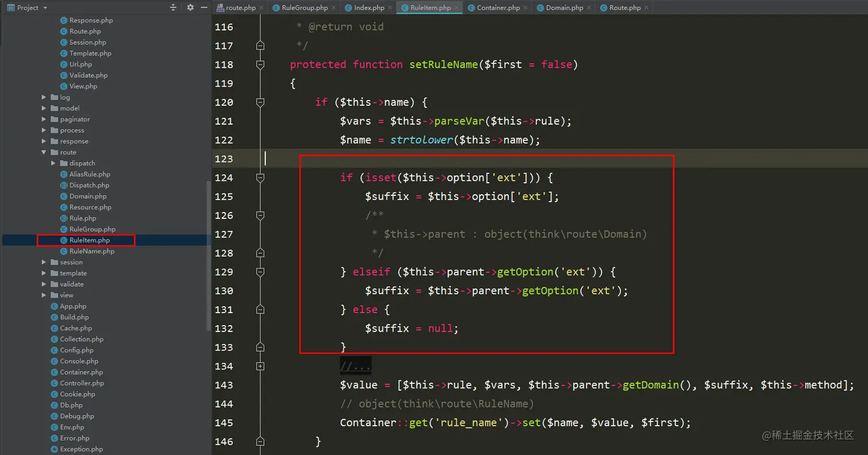The height and width of the screenshot is (455, 868).
Task: Collapse the route folder
Action: (x=44, y=152)
